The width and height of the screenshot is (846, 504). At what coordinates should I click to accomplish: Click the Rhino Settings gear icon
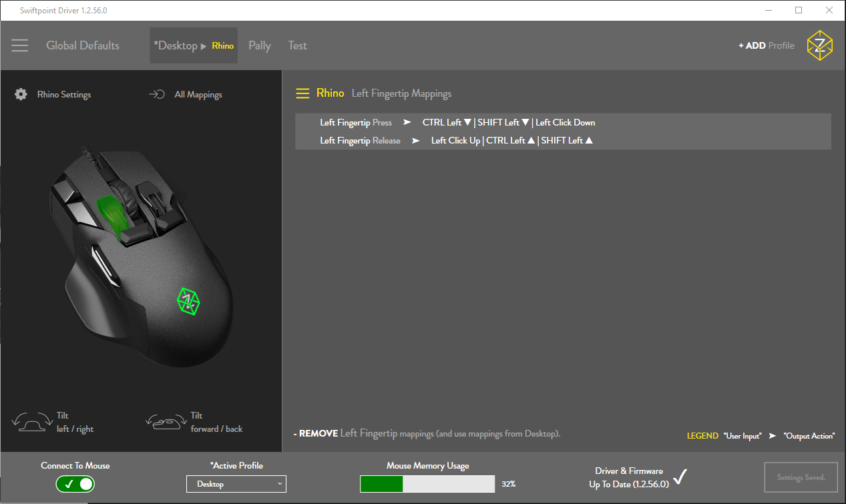[x=21, y=94]
